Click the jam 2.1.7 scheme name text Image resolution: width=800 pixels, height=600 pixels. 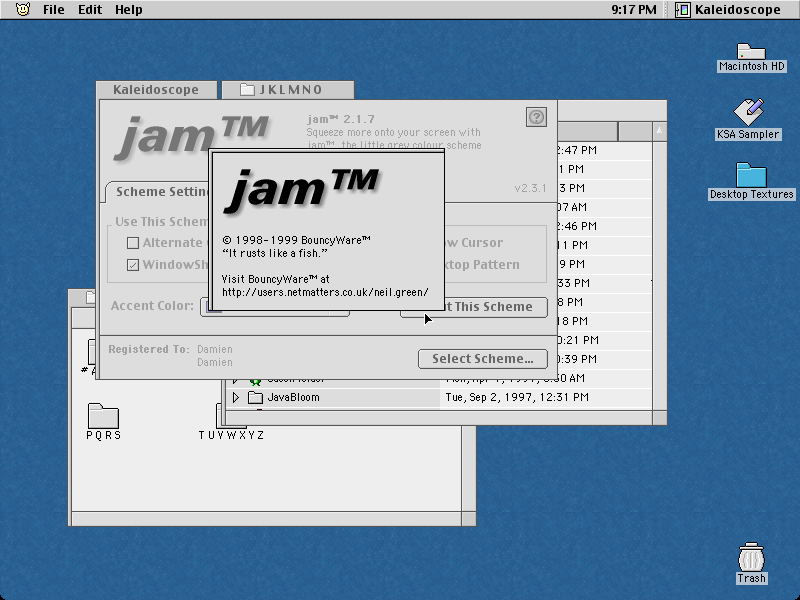coord(341,119)
